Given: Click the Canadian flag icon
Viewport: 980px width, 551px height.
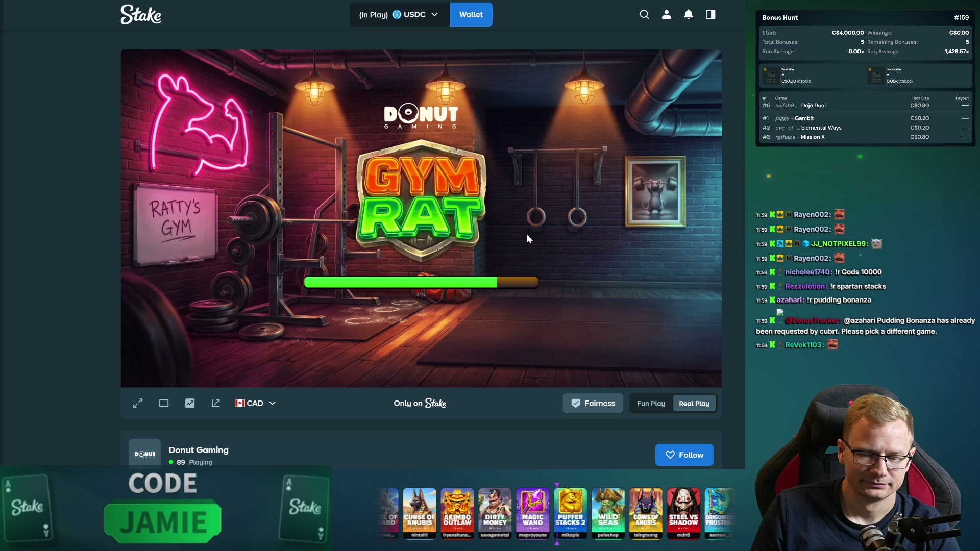Looking at the screenshot, I should (239, 403).
